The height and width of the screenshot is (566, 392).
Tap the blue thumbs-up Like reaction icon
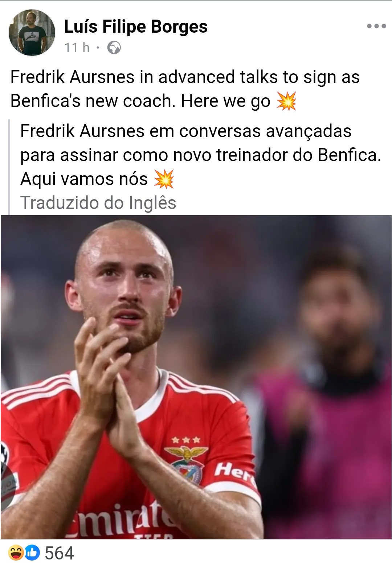(32, 553)
